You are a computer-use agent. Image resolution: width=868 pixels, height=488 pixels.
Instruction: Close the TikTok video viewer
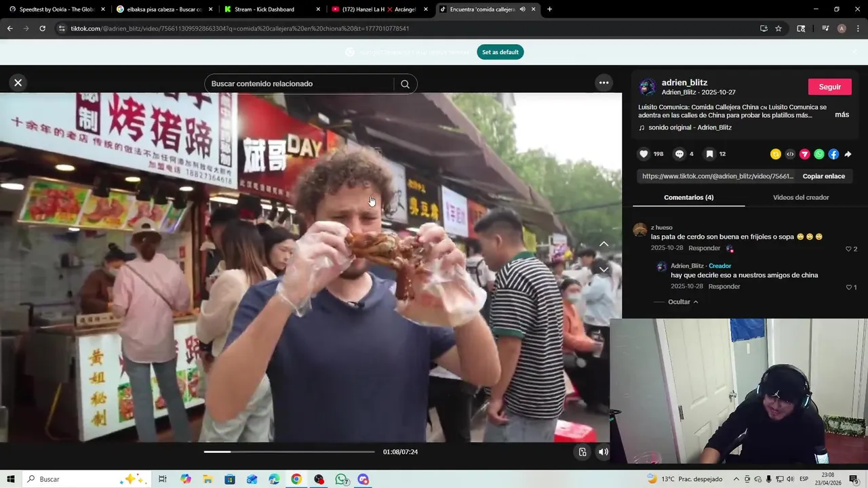18,83
